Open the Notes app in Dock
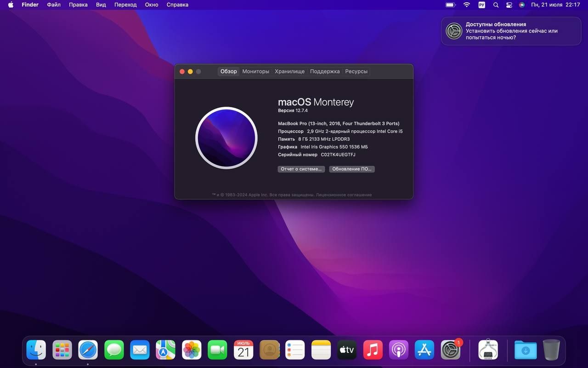588x368 pixels. pyautogui.click(x=321, y=350)
